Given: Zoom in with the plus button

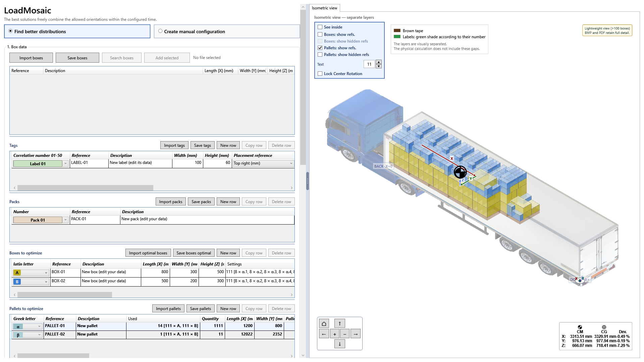Looking at the screenshot, I should tap(334, 334).
